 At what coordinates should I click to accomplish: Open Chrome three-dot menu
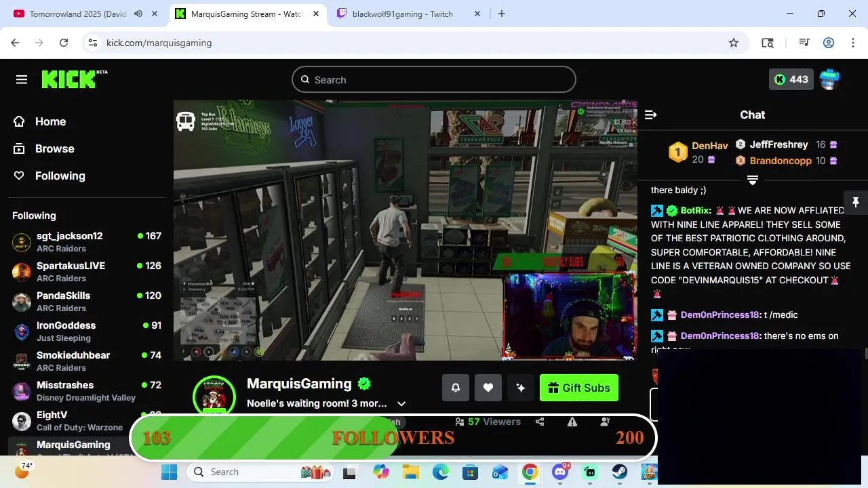pos(852,43)
